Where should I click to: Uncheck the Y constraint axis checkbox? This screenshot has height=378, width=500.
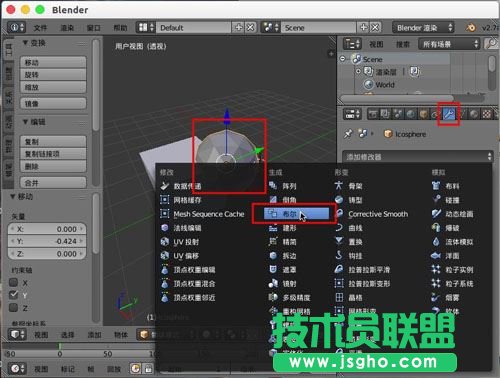(x=14, y=295)
